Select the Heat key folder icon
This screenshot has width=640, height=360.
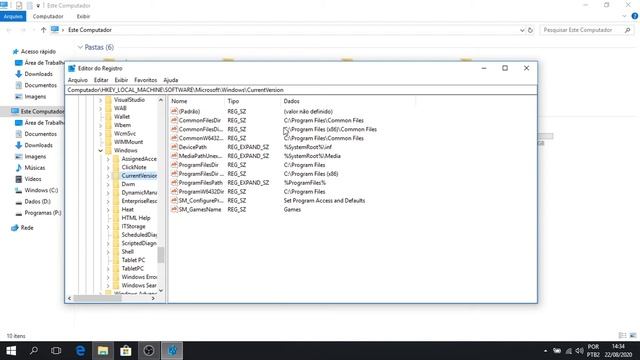tap(116, 209)
